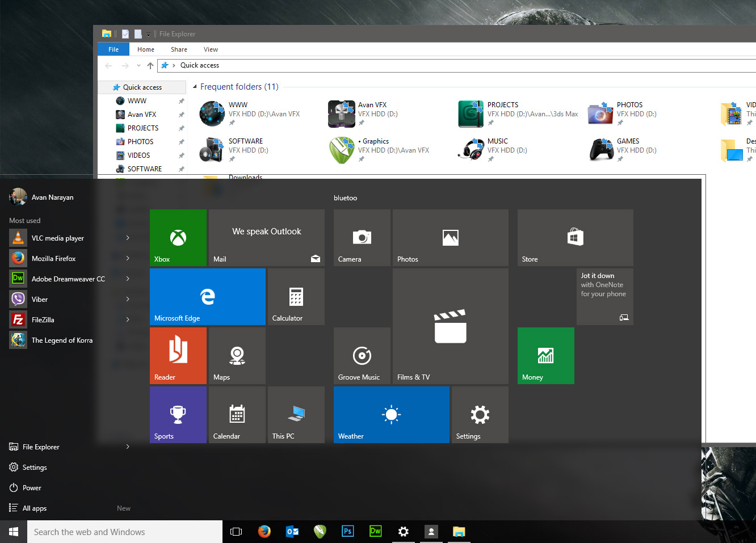Viewport: 756px width, 543px height.
Task: Go up one level in File Explorer
Action: 150,65
